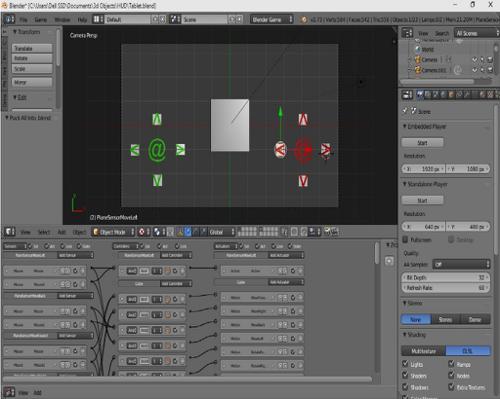Click the scene browse icon
This screenshot has height=399, width=500.
[x=175, y=19]
